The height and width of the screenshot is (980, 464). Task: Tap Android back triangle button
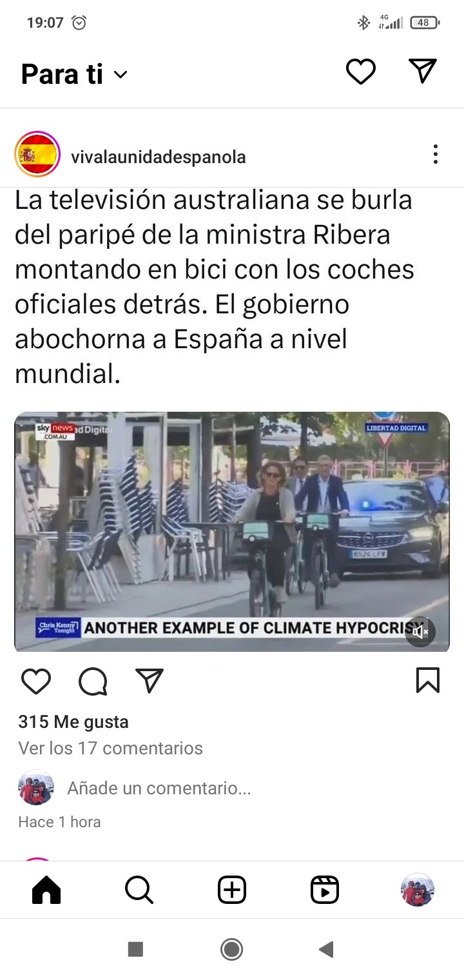point(326,949)
